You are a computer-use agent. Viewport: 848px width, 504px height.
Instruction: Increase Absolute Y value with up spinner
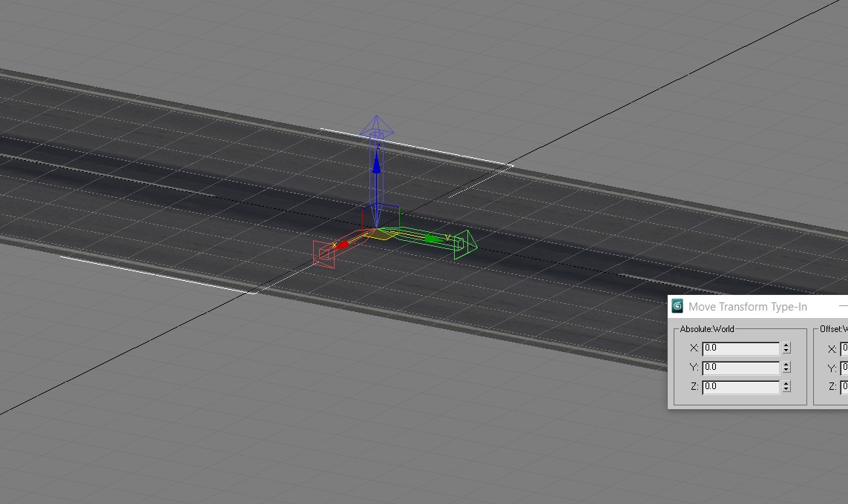click(x=786, y=365)
